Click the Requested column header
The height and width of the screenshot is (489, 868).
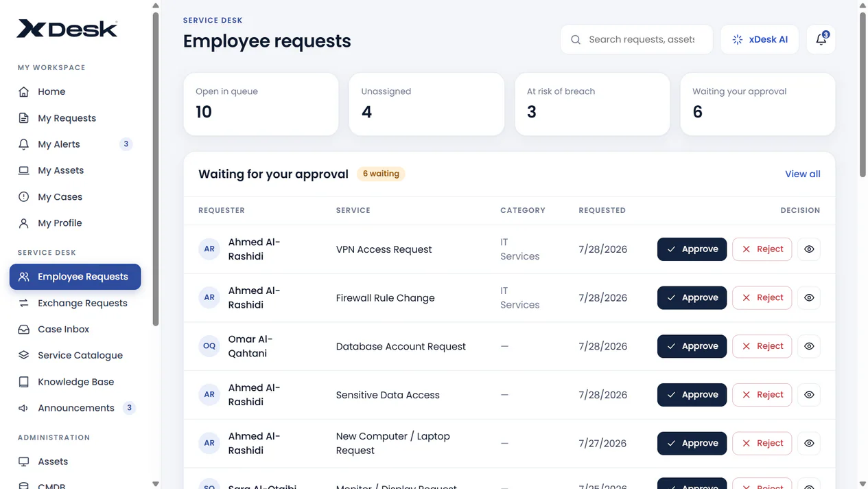click(602, 210)
